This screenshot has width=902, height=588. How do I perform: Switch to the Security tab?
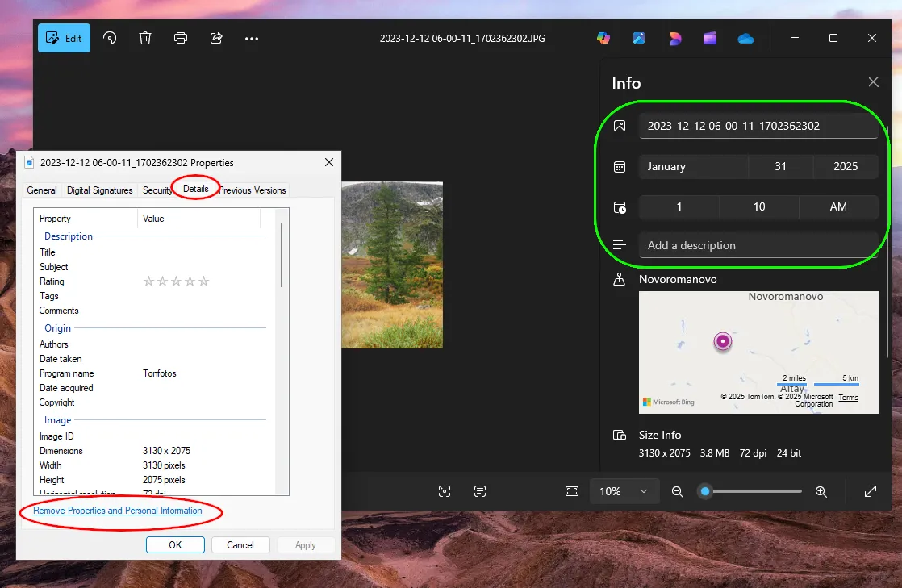tap(157, 190)
